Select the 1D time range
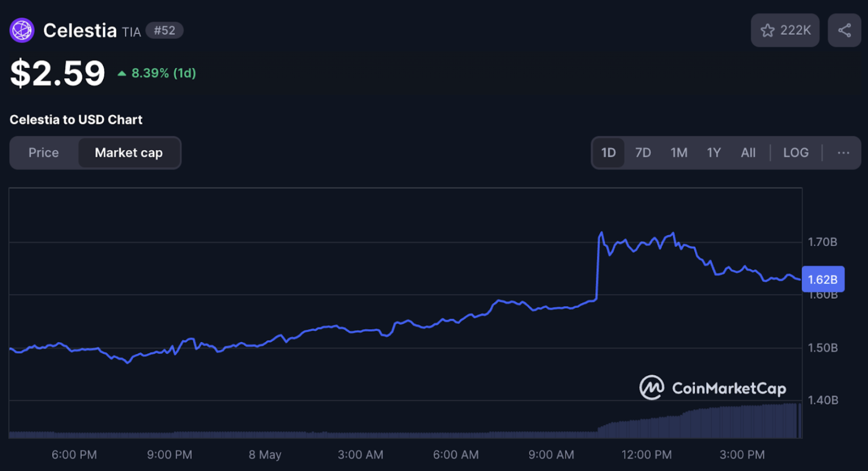Screen dimensions: 868x471 pos(609,153)
